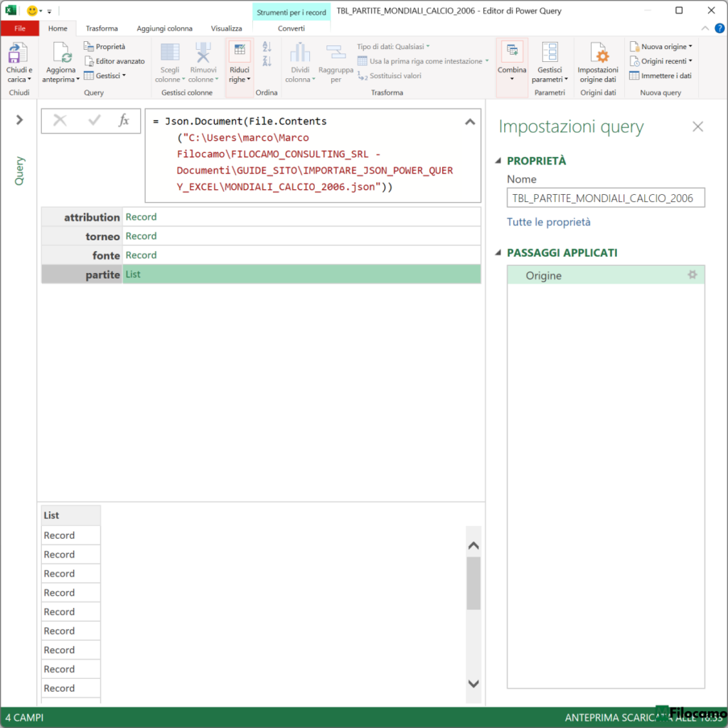Open the Origine step settings gear

coord(692,275)
